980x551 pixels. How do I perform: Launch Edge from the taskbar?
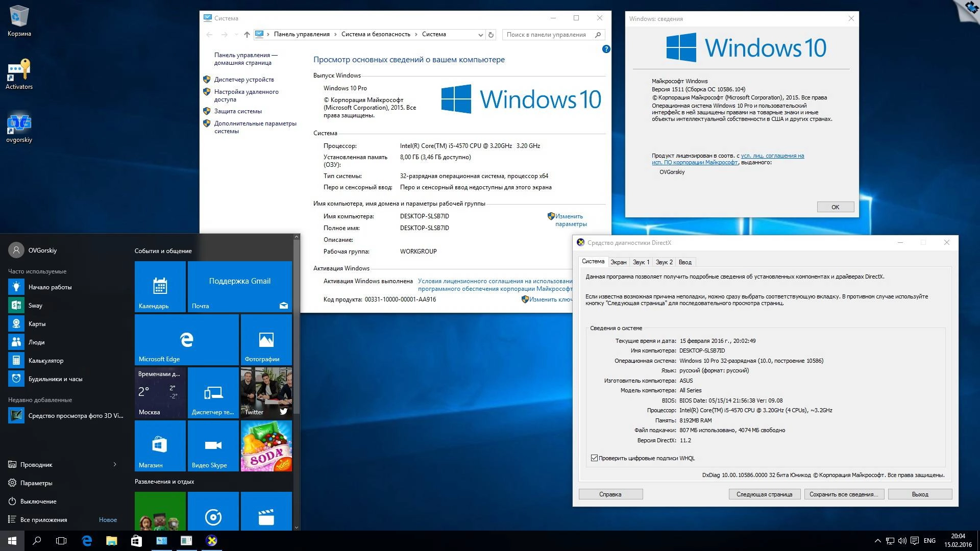(x=87, y=541)
